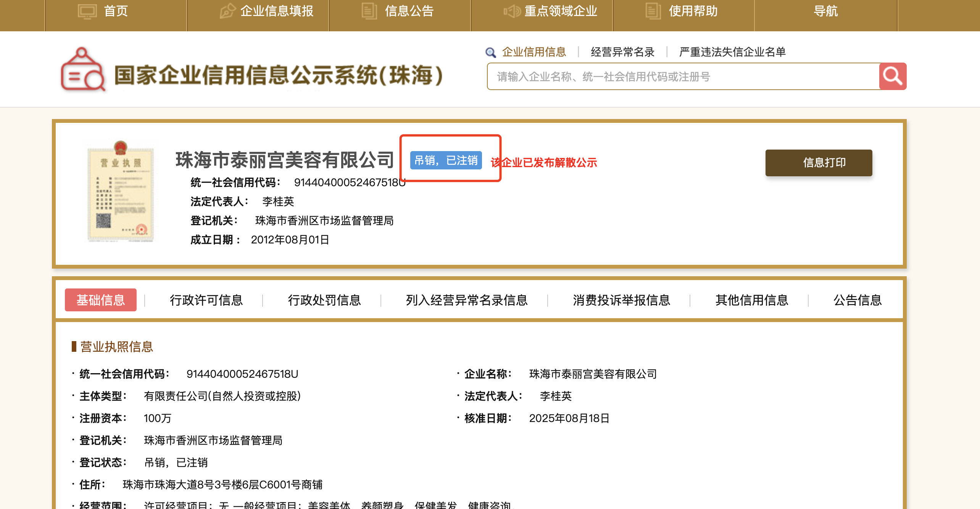Viewport: 980px width, 509px height.
Task: Switch to 行政处罚信息 tab
Action: tap(324, 300)
